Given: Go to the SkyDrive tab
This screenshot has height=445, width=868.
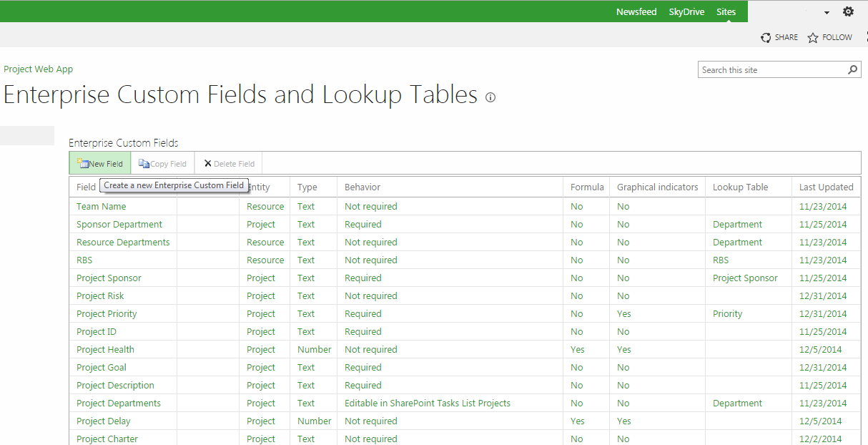Looking at the screenshot, I should (x=686, y=11).
